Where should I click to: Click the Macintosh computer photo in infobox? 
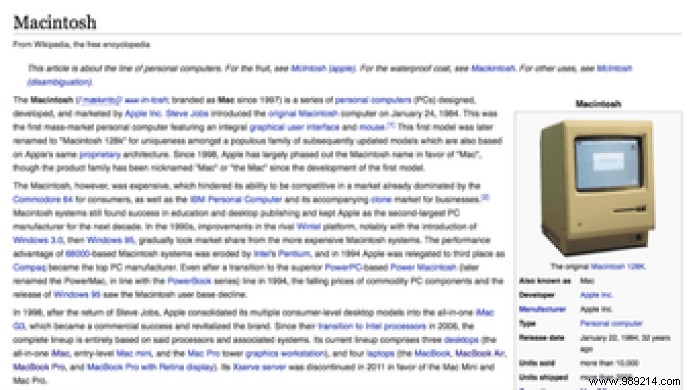(x=598, y=187)
